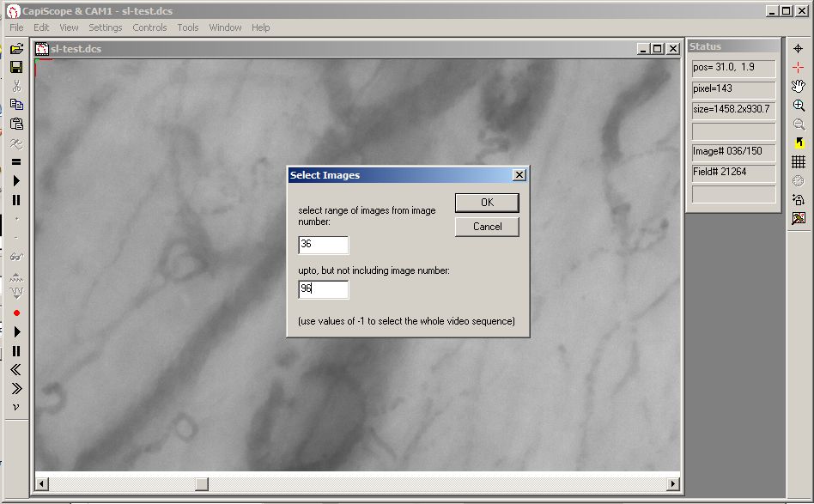Select the hand pan tool
The height and width of the screenshot is (504, 814).
pyautogui.click(x=799, y=86)
